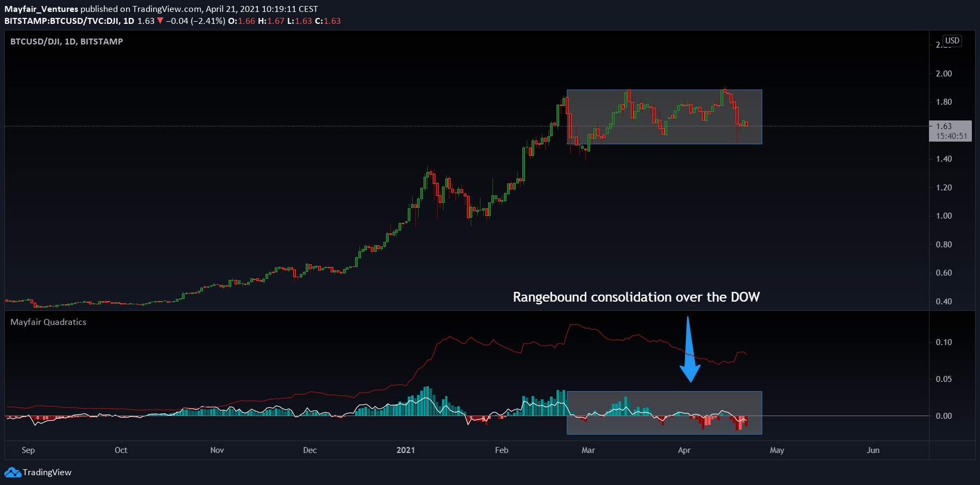Click the Mayfair Quadratics indicator label
980x485 pixels.
[x=48, y=322]
